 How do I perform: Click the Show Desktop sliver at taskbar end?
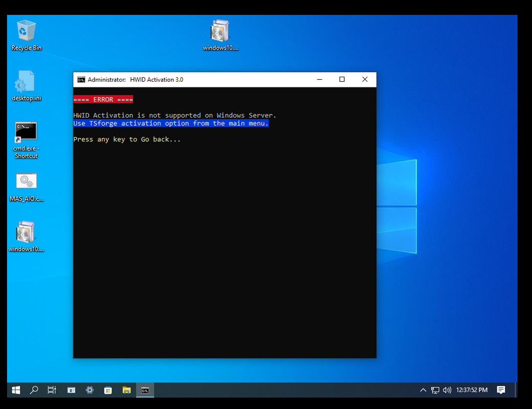click(516, 390)
